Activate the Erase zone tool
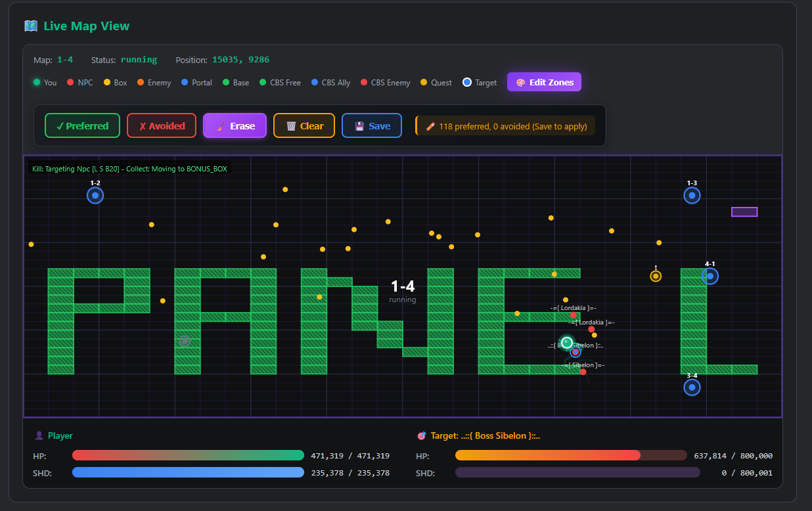Viewport: 812px width, 511px height. click(235, 126)
